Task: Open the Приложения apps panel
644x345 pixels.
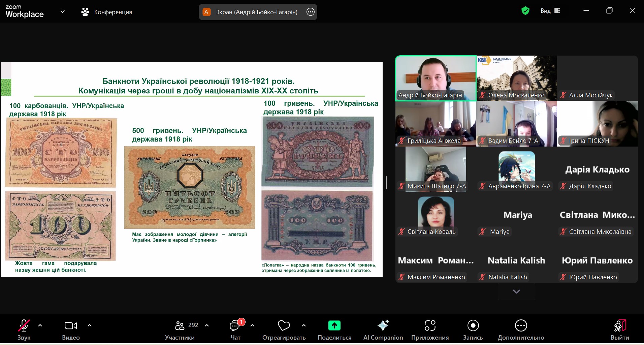Action: point(430,330)
